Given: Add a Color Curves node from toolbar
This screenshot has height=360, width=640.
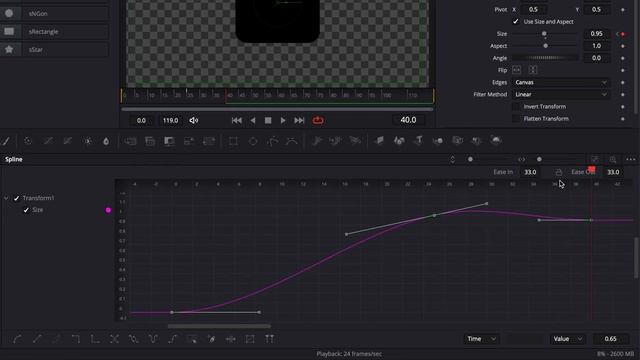Looking at the screenshot, I should (48, 141).
